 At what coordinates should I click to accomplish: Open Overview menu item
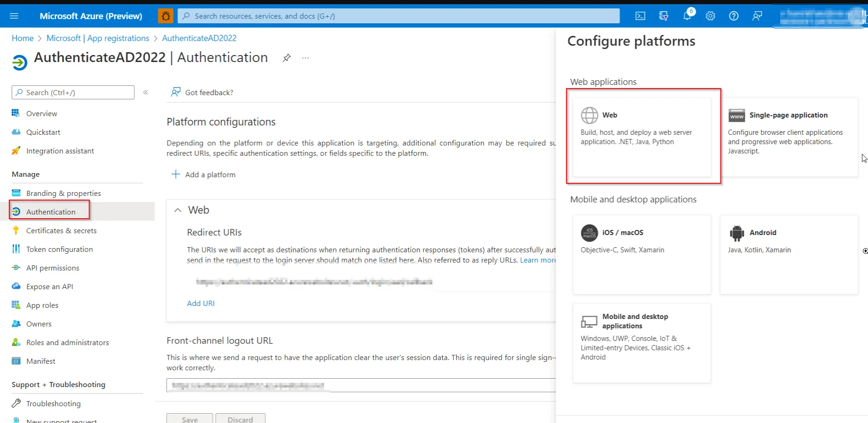(42, 113)
